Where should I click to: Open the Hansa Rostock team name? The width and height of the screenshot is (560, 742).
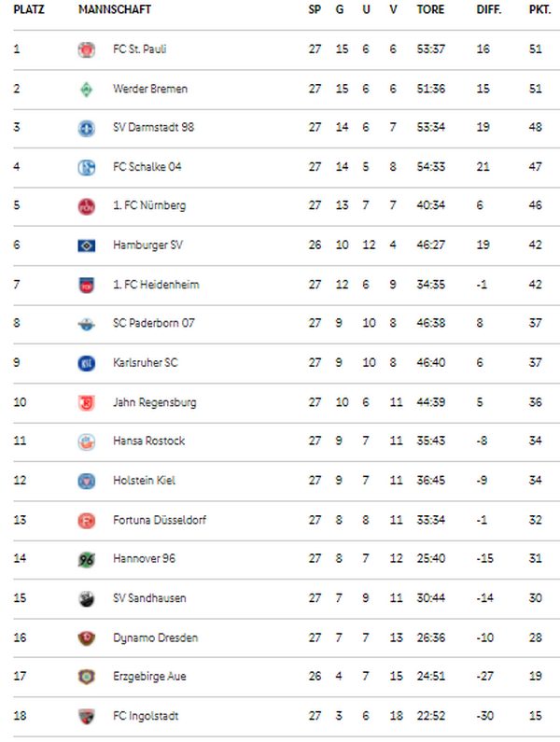pyautogui.click(x=148, y=441)
